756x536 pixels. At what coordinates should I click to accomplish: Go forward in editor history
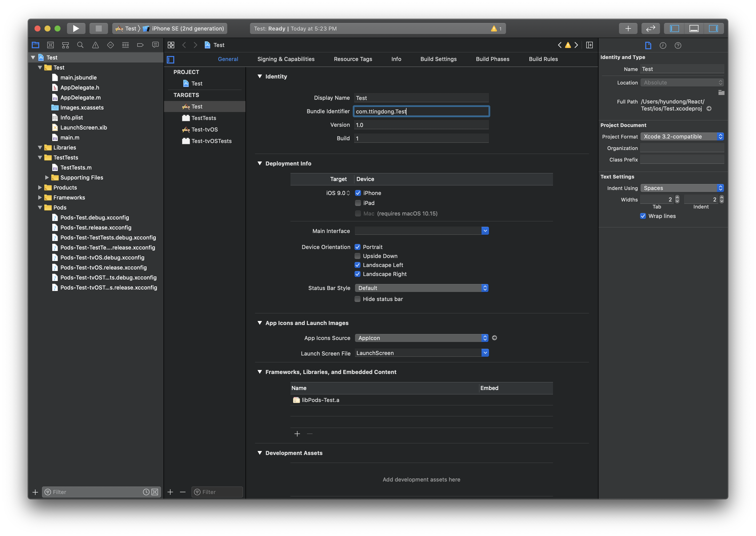click(195, 45)
